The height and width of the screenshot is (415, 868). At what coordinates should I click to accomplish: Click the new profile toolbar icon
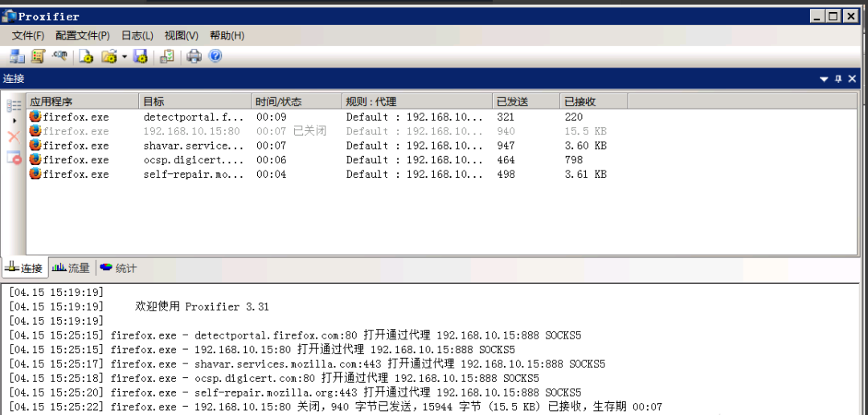pos(86,56)
